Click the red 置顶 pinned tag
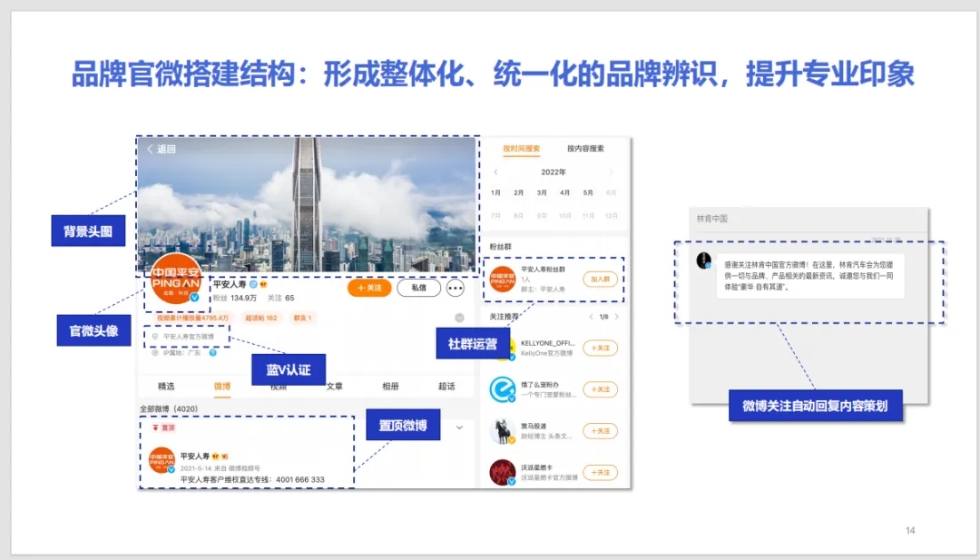Image resolution: width=980 pixels, height=560 pixels. tap(163, 428)
